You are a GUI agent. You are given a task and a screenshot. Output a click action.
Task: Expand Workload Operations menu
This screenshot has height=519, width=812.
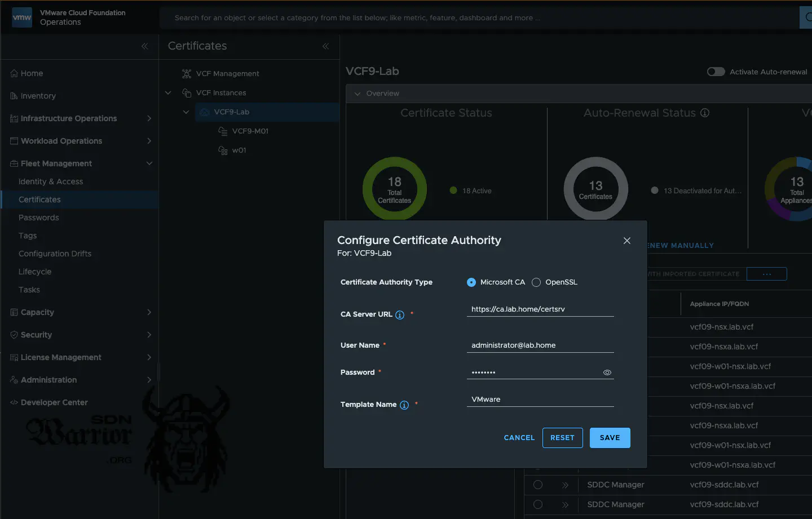pos(149,141)
